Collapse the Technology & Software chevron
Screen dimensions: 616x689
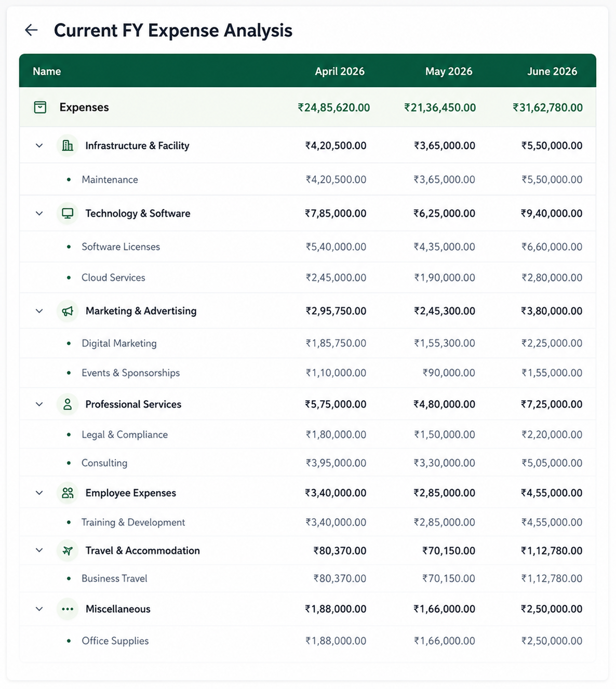(x=39, y=213)
